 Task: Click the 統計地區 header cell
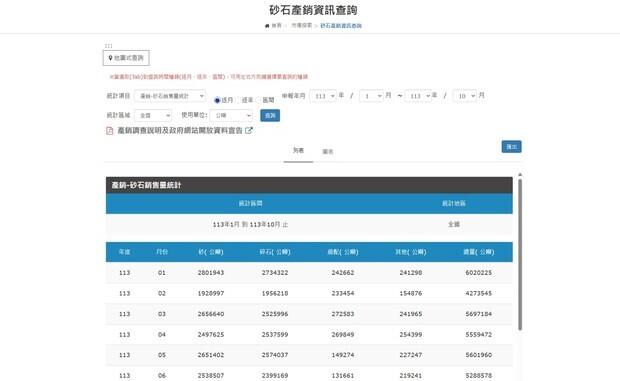tap(454, 203)
